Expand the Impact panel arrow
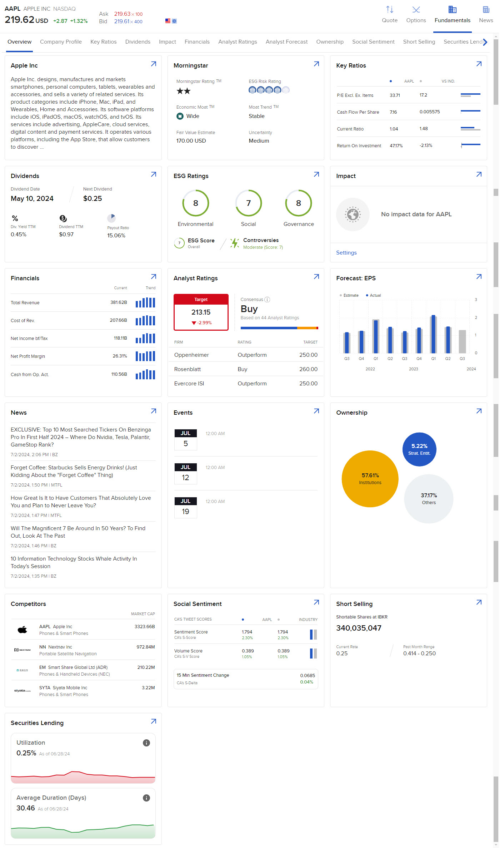 click(x=479, y=174)
